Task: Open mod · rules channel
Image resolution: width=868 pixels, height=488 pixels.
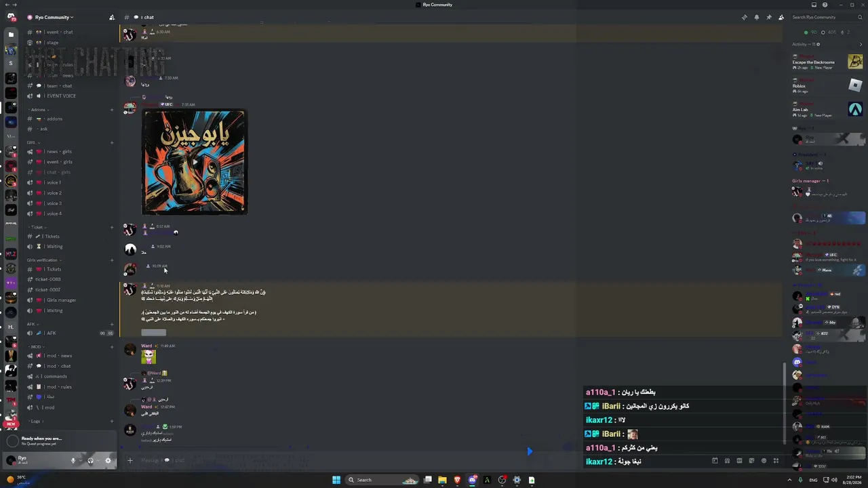Action: (71, 386)
